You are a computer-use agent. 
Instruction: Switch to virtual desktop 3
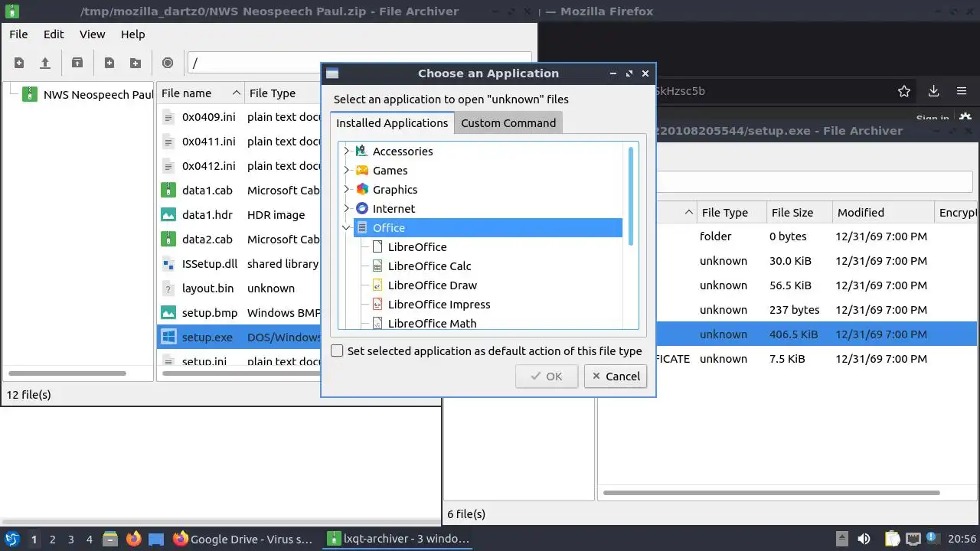[71, 539]
